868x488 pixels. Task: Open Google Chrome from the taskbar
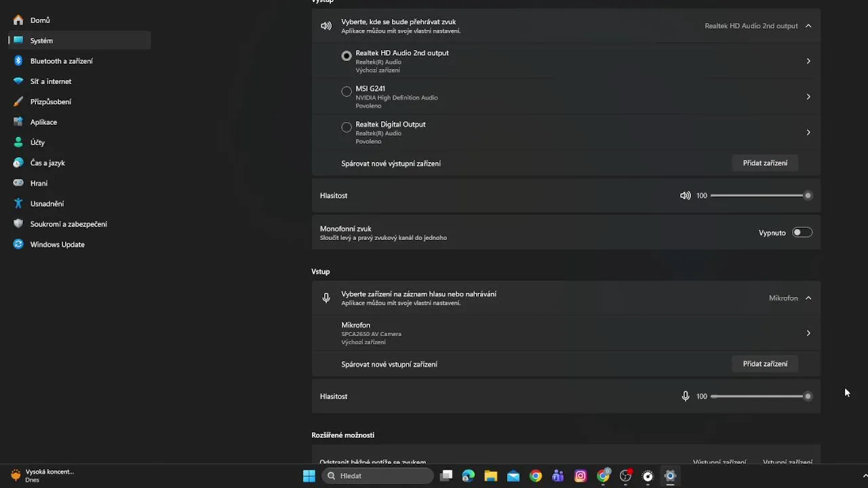click(x=536, y=476)
